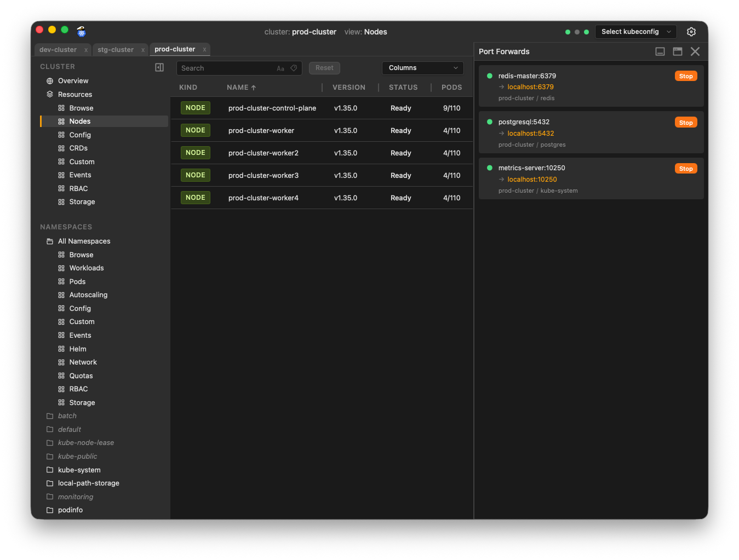Open the application settings gear

coord(691,32)
